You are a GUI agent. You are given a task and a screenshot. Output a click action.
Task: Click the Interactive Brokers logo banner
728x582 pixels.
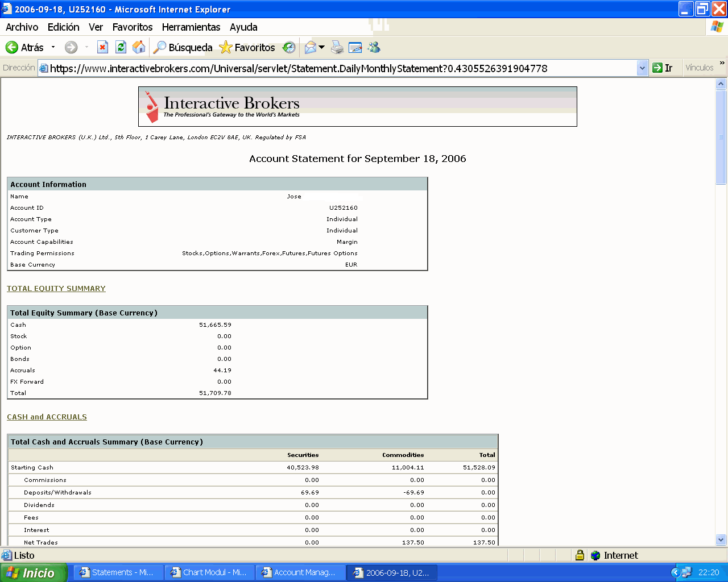[x=358, y=106]
